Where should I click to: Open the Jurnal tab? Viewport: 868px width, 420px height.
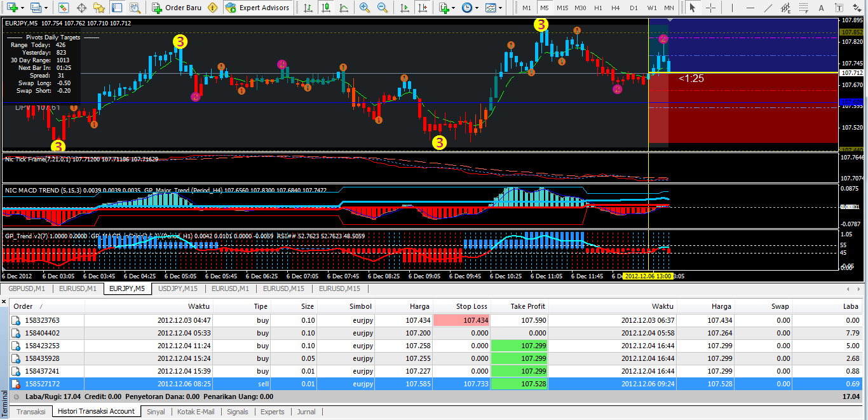306,412
